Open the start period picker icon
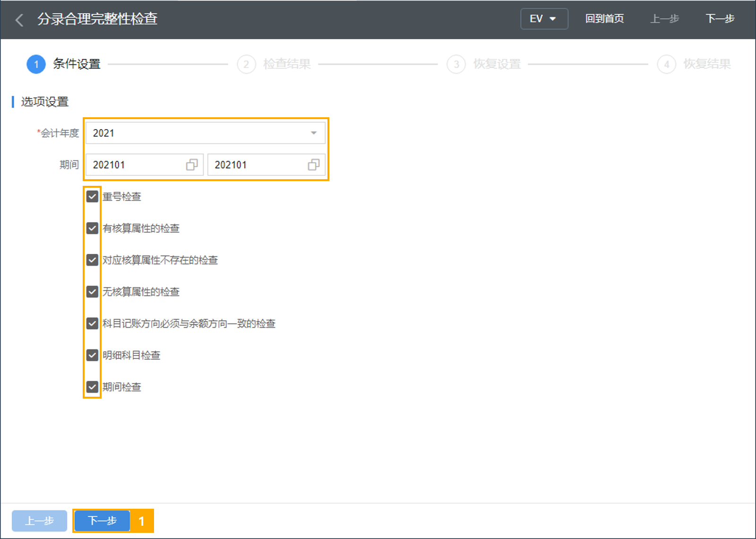This screenshot has height=539, width=756. pyautogui.click(x=191, y=165)
